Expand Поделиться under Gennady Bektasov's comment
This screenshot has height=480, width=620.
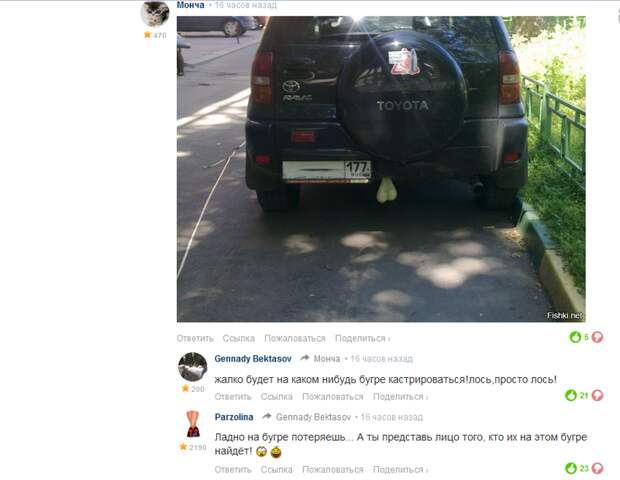[x=401, y=397]
